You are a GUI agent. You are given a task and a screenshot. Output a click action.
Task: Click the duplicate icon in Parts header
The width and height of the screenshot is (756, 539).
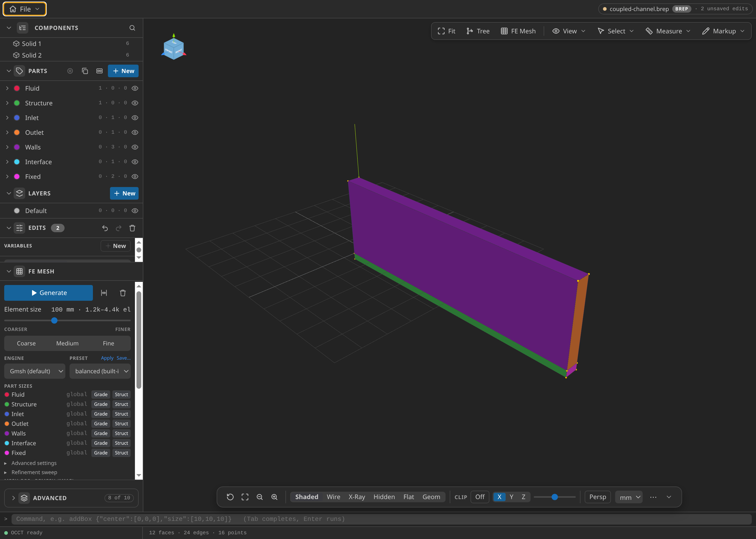click(85, 71)
